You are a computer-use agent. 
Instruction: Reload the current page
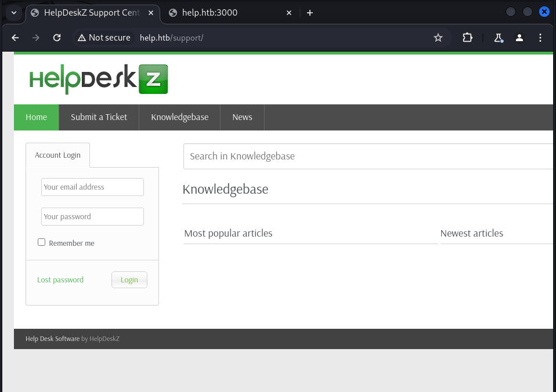click(x=57, y=38)
